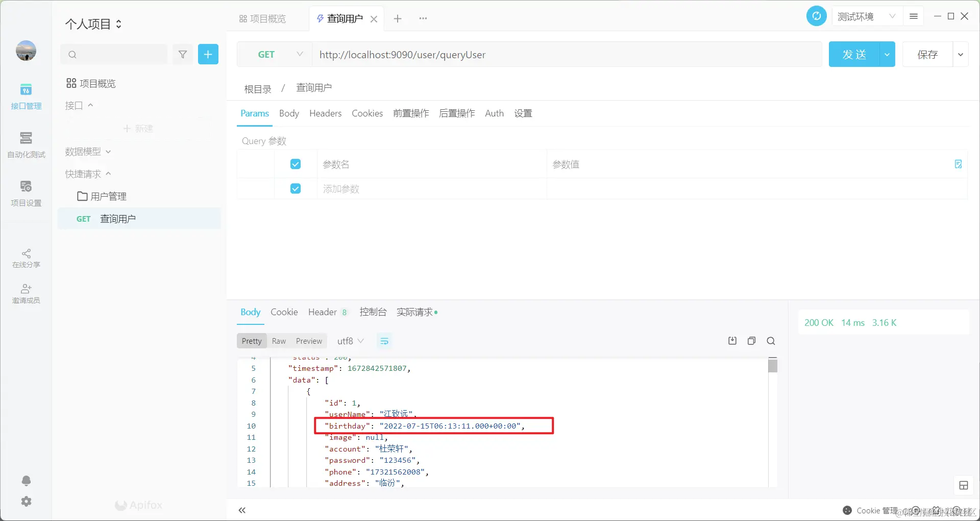Open the response Header tab
Screen dimensions: 980x521
[327, 312]
